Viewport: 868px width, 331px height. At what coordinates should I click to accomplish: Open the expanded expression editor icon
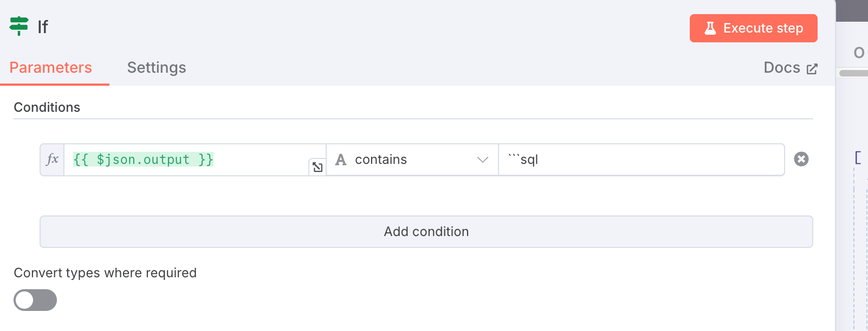click(x=318, y=167)
